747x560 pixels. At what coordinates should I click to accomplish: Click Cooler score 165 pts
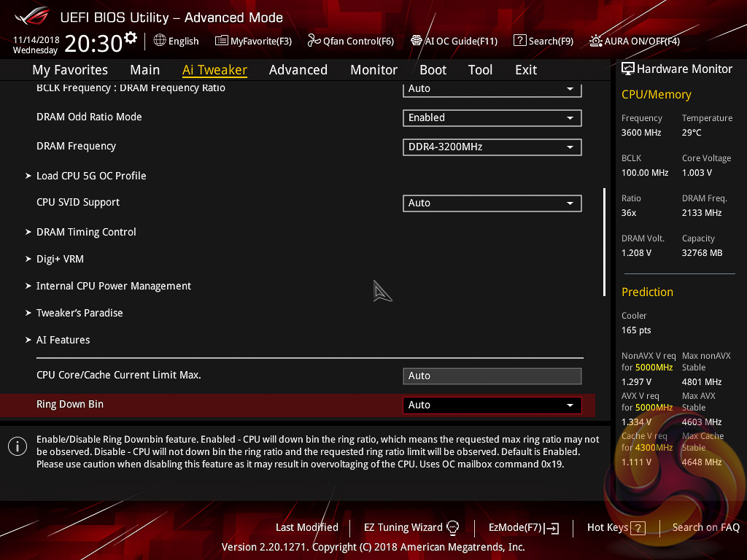click(x=636, y=330)
